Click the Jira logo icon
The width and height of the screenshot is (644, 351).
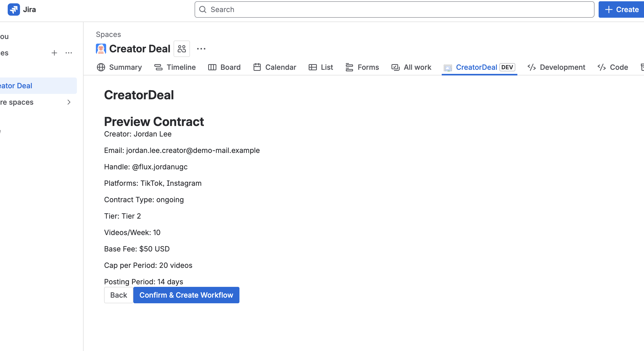(14, 9)
